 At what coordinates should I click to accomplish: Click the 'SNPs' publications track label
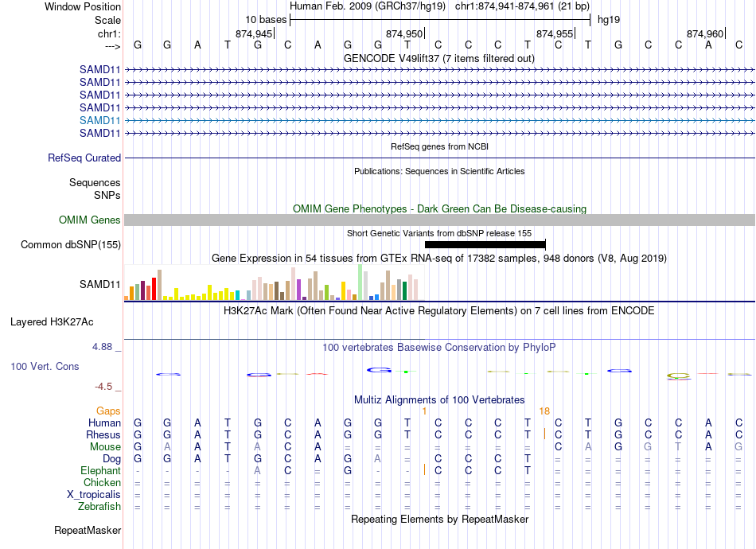[107, 195]
